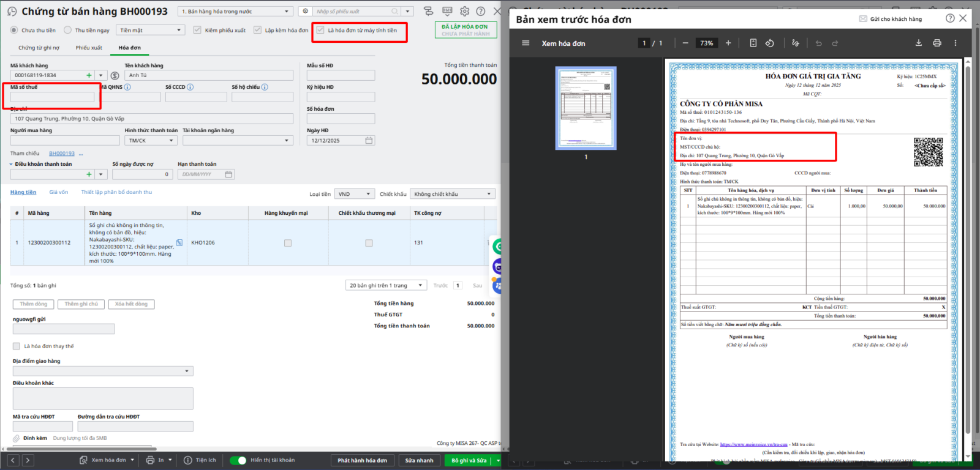Toggle the 'Hiển thị tài khoản' switch
Screen dimensions: 980x470
point(238,460)
